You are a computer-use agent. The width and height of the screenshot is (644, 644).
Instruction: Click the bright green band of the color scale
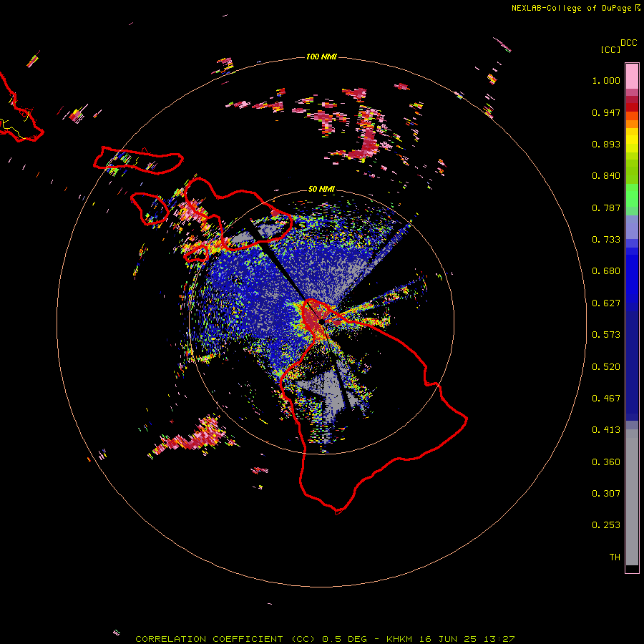(632, 195)
